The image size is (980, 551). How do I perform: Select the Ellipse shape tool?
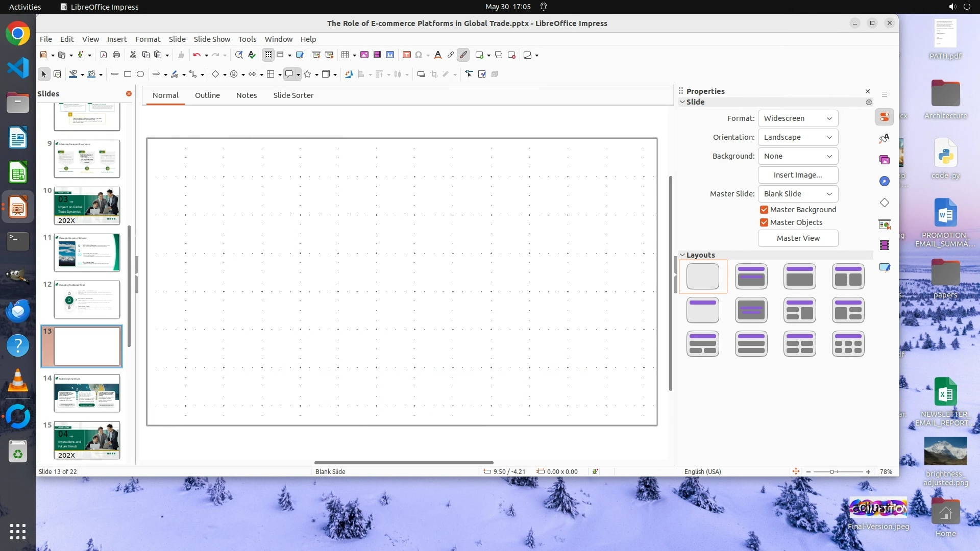140,74
